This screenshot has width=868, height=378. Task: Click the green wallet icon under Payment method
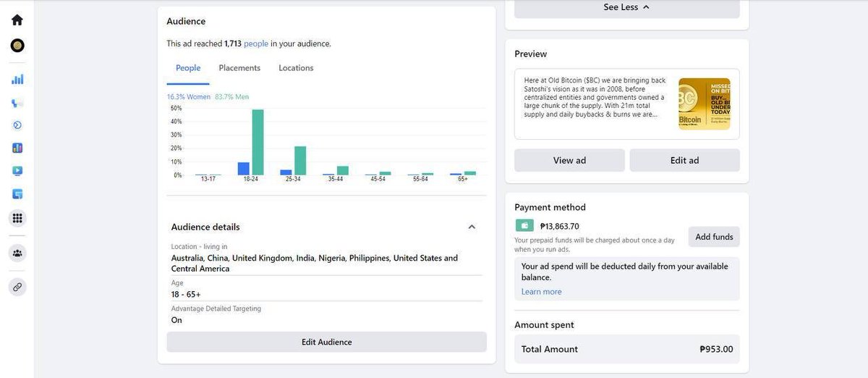[x=524, y=226]
